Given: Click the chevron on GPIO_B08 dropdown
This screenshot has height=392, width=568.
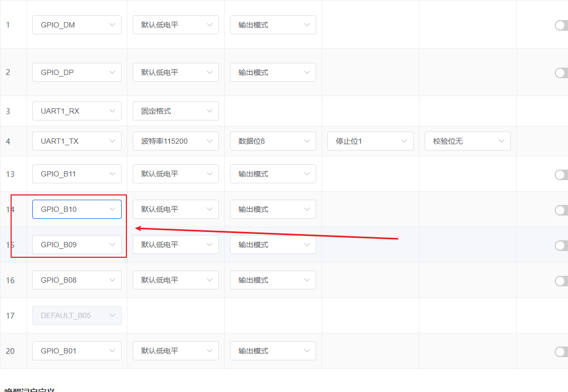Looking at the screenshot, I should 112,280.
